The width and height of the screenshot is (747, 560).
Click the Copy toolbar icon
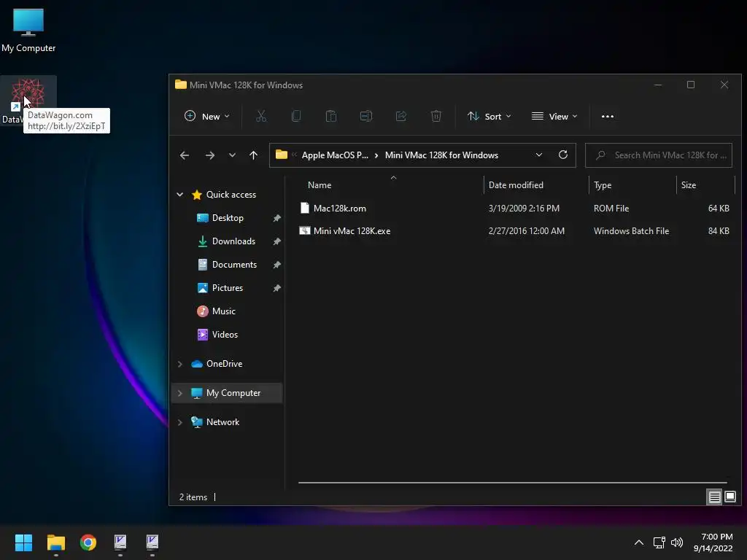(296, 116)
